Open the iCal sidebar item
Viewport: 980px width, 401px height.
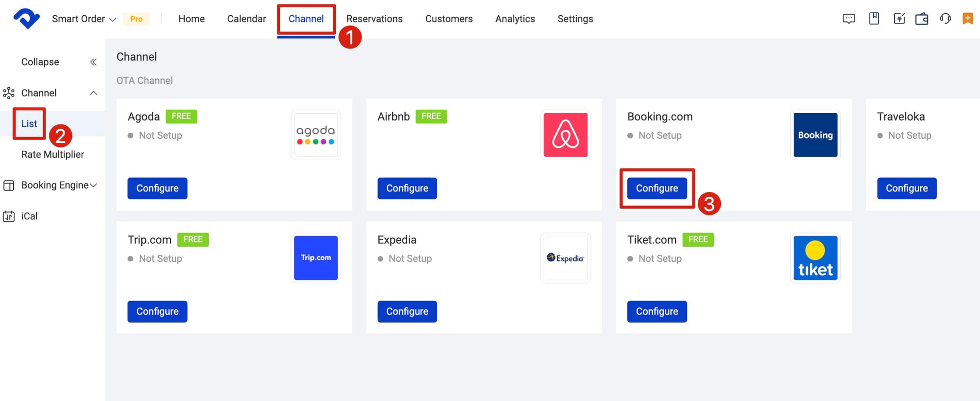tap(29, 216)
